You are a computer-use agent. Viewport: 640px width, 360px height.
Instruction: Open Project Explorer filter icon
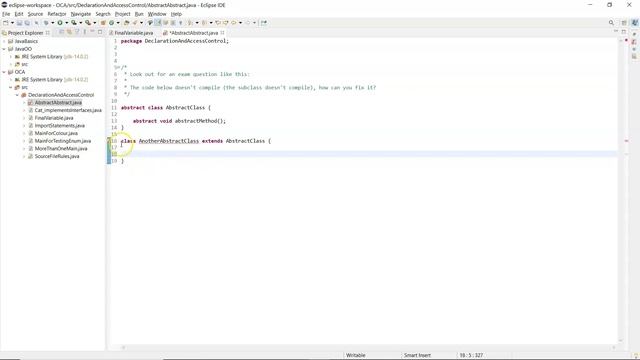tap(77, 32)
